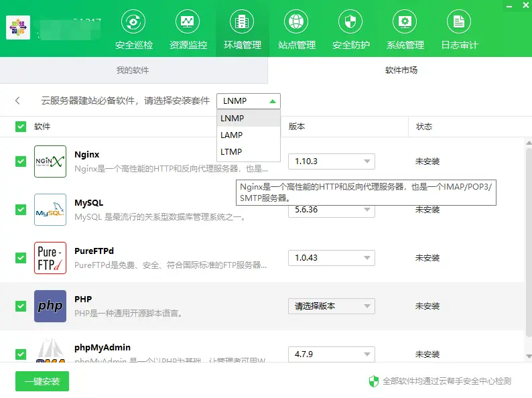The width and height of the screenshot is (532, 398).
Task: Click the scrollbar up arrow
Action: point(529,143)
